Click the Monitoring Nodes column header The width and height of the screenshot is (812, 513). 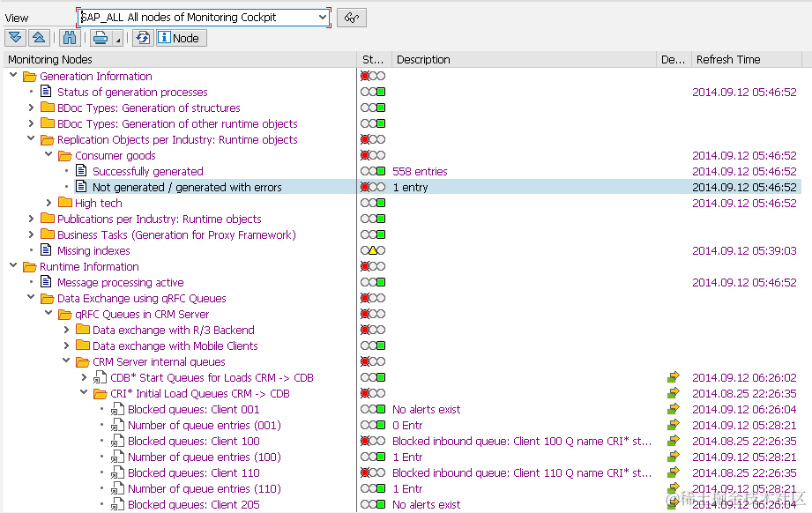(180, 60)
